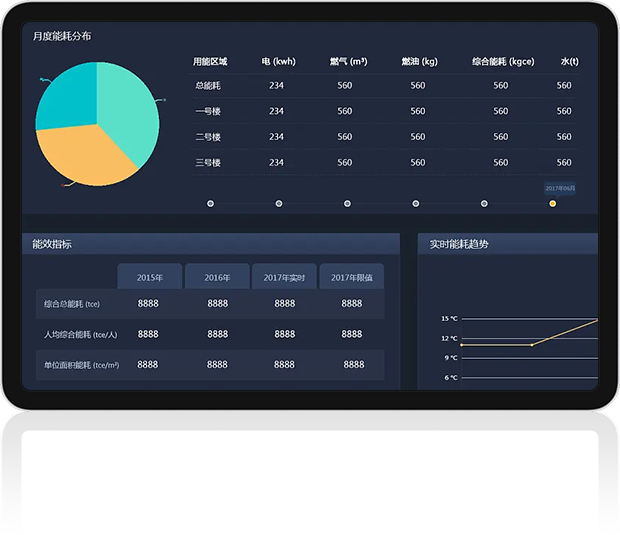Select the first timeline dot on the left
Image resolution: width=620 pixels, height=535 pixels.
210,204
